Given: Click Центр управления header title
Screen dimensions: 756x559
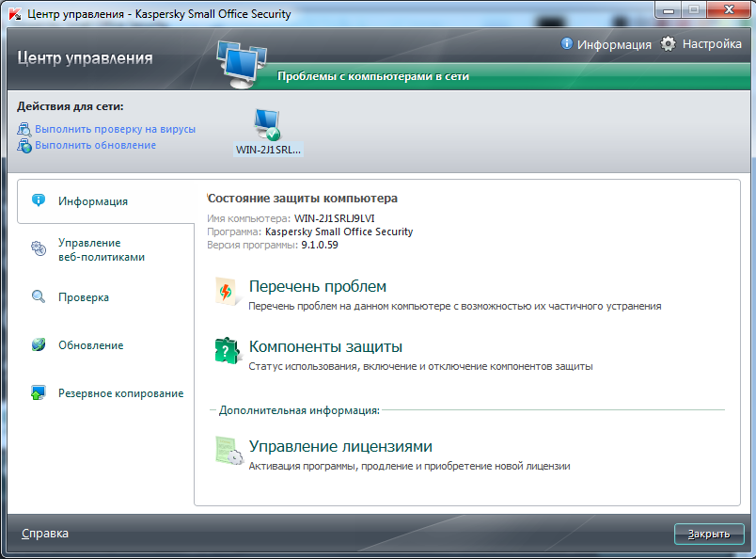Looking at the screenshot, I should pyautogui.click(x=85, y=58).
